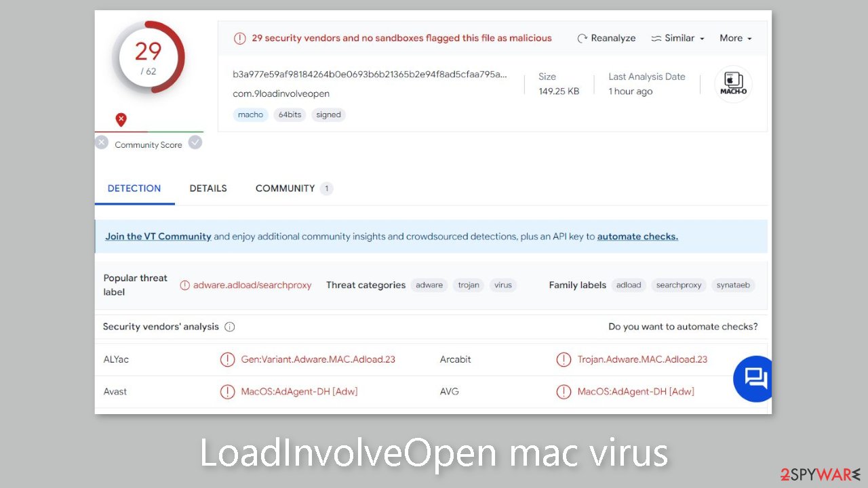Switch to the COMMUNITY tab
This screenshot has width=868, height=488.
(285, 188)
